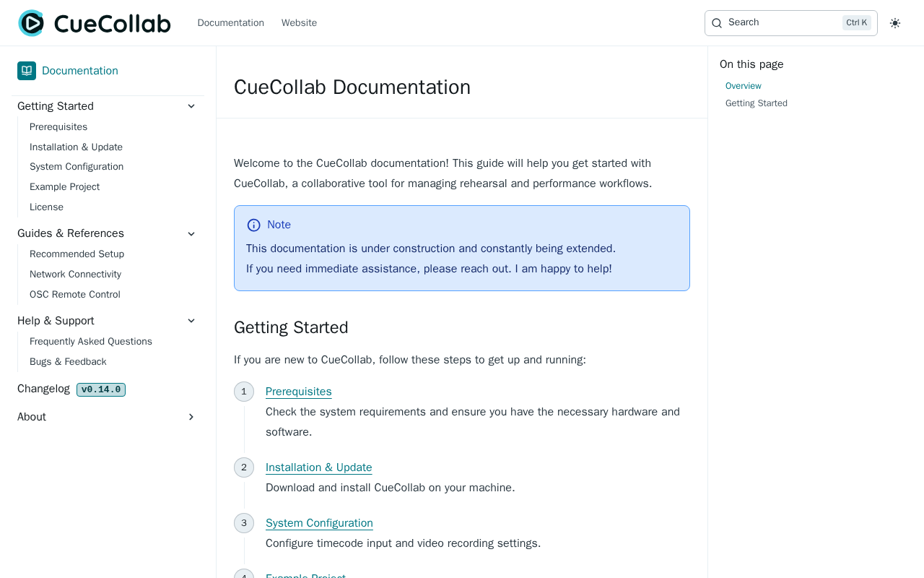The width and height of the screenshot is (924, 578).
Task: Open the Documentation top navigation item
Action: [x=230, y=23]
